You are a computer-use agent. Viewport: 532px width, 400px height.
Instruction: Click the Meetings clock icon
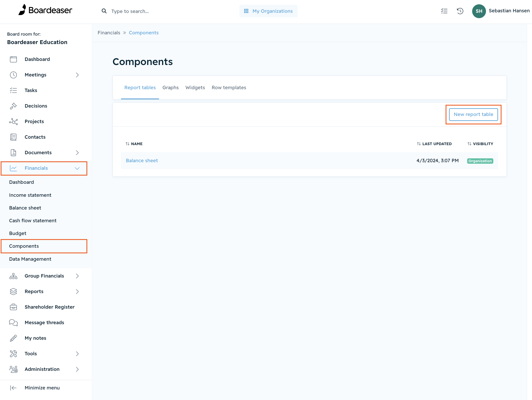coord(13,75)
